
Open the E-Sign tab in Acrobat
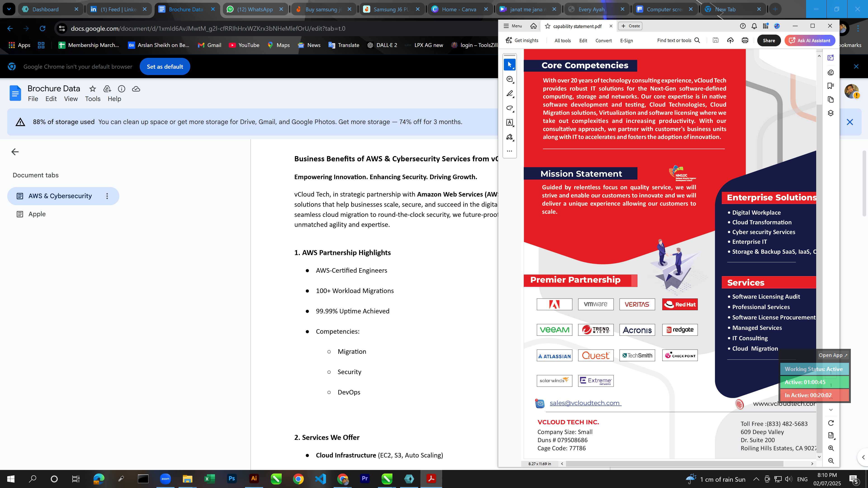(x=626, y=40)
